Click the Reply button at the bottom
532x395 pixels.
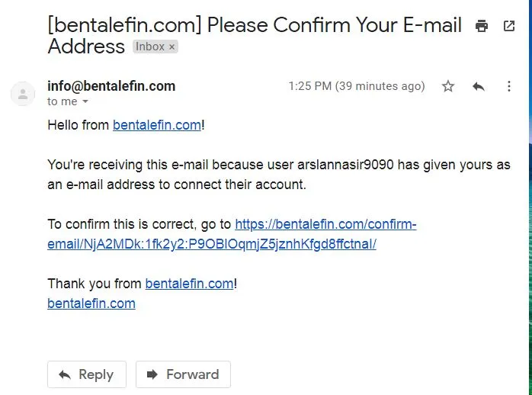click(87, 374)
